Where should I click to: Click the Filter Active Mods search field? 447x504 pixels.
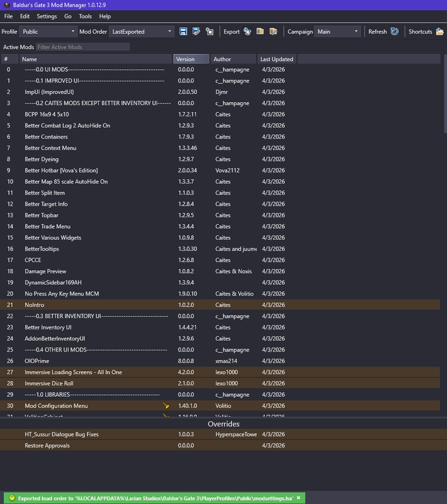tap(83, 47)
